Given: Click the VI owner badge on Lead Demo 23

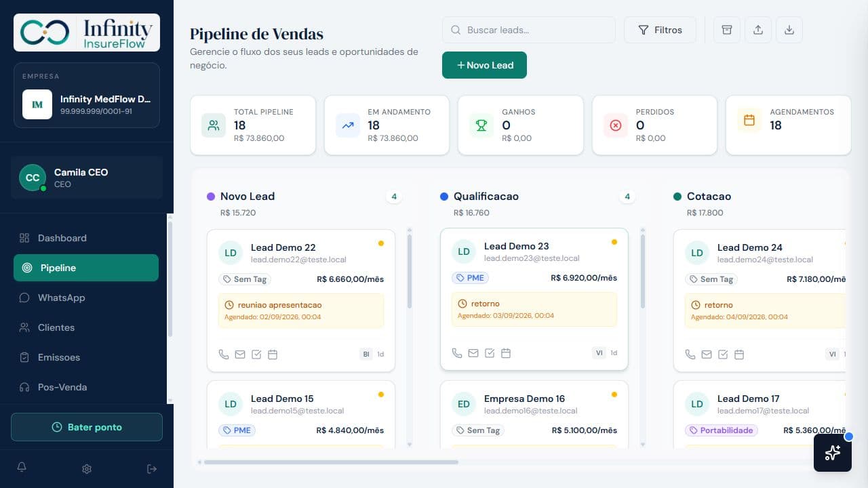Looking at the screenshot, I should click(599, 352).
